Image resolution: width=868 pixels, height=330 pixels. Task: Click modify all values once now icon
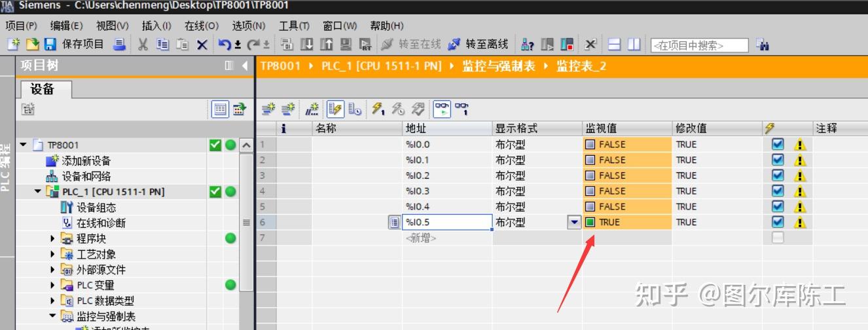pyautogui.click(x=378, y=109)
